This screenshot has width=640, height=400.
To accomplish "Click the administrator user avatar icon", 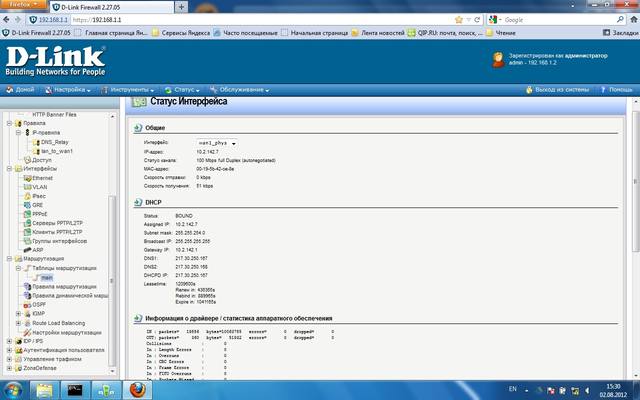I will coord(498,60).
